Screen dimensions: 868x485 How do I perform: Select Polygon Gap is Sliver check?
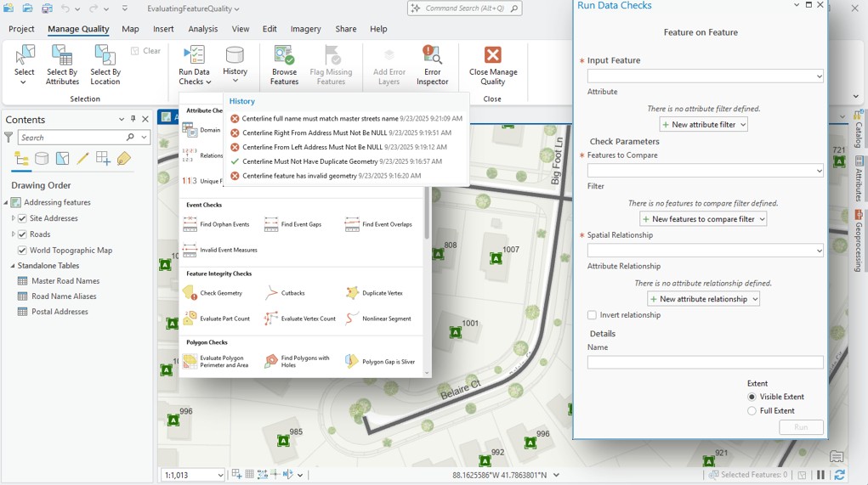coord(380,362)
